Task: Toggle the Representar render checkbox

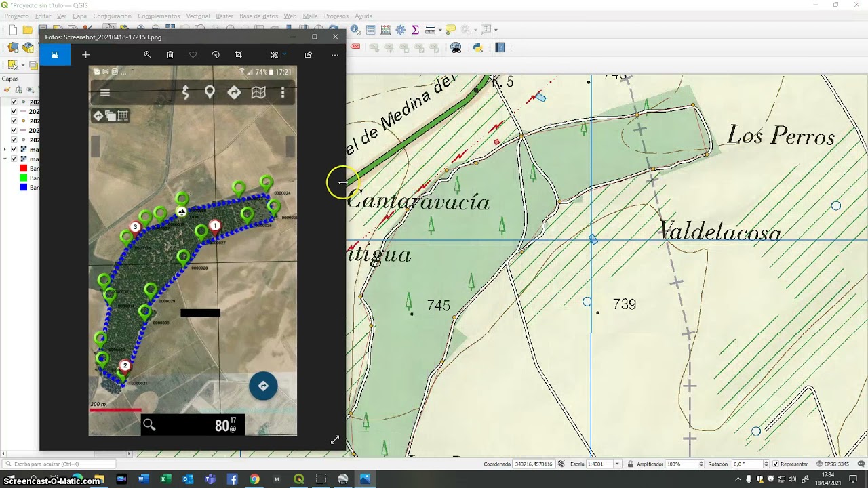Action: pos(776,464)
